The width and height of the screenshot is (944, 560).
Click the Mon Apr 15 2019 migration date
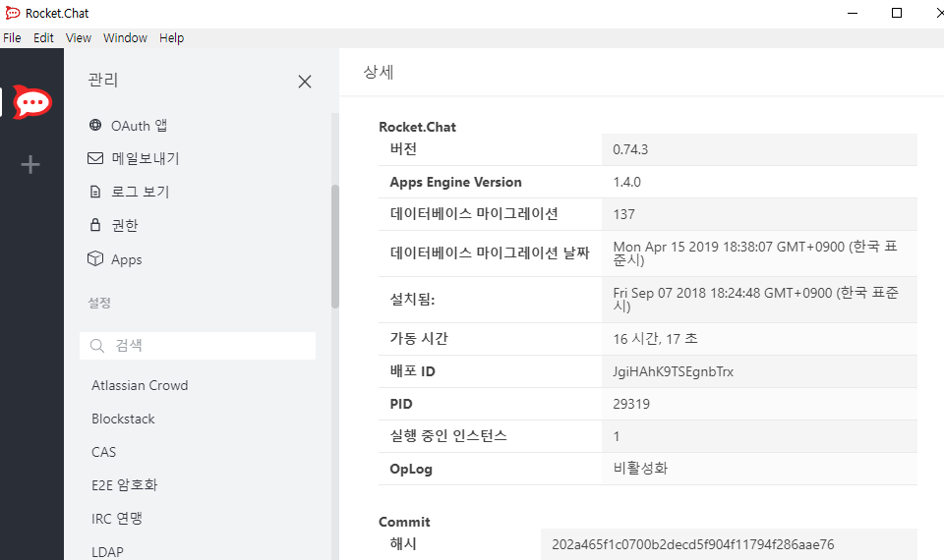[x=755, y=253]
